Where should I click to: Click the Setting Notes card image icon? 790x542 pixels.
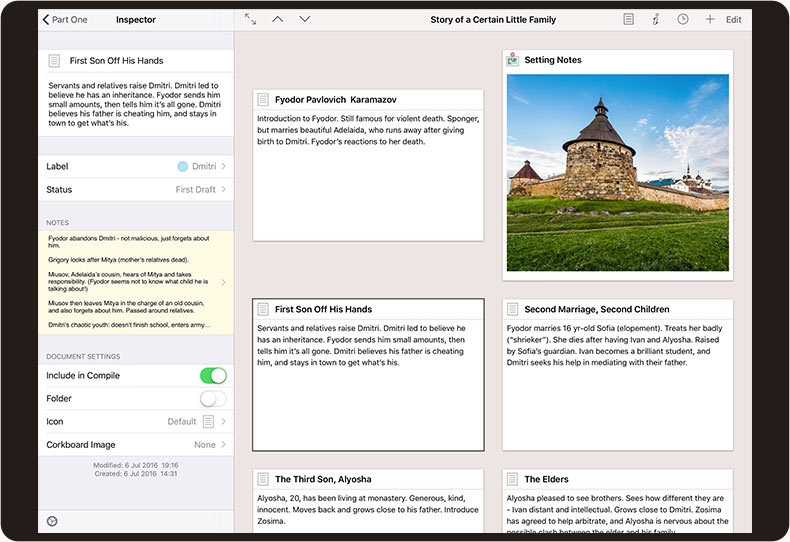tap(513, 60)
